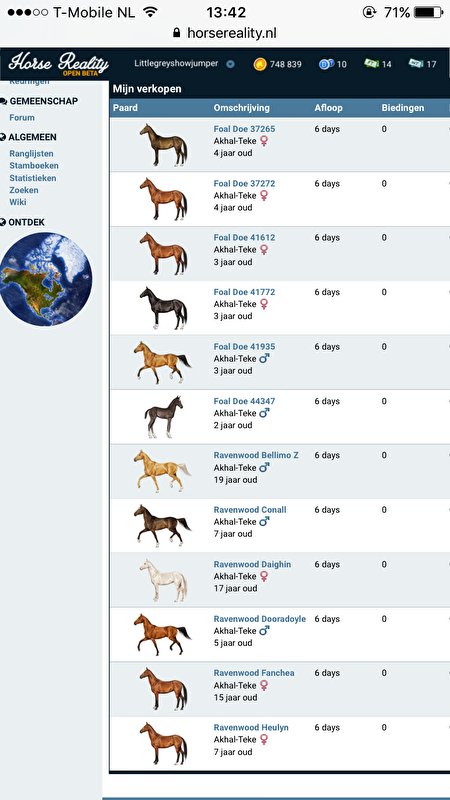Open horse Ravenwood Fanchea
450x800 pixels.
pyautogui.click(x=254, y=673)
